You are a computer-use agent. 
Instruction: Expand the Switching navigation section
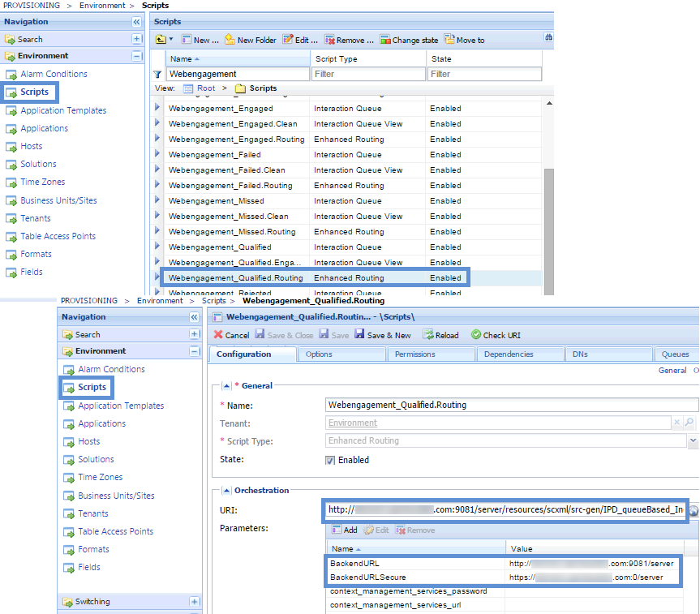pos(195,602)
